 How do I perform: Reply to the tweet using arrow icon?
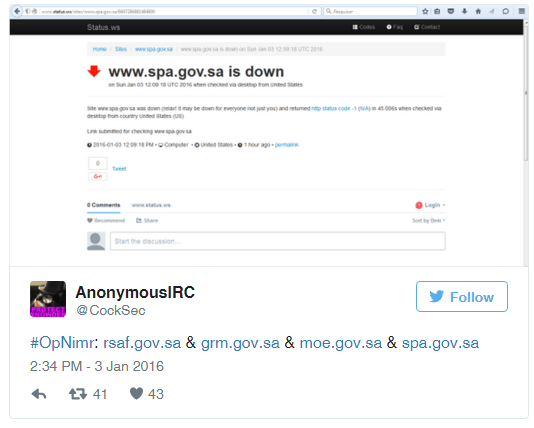pos(39,394)
